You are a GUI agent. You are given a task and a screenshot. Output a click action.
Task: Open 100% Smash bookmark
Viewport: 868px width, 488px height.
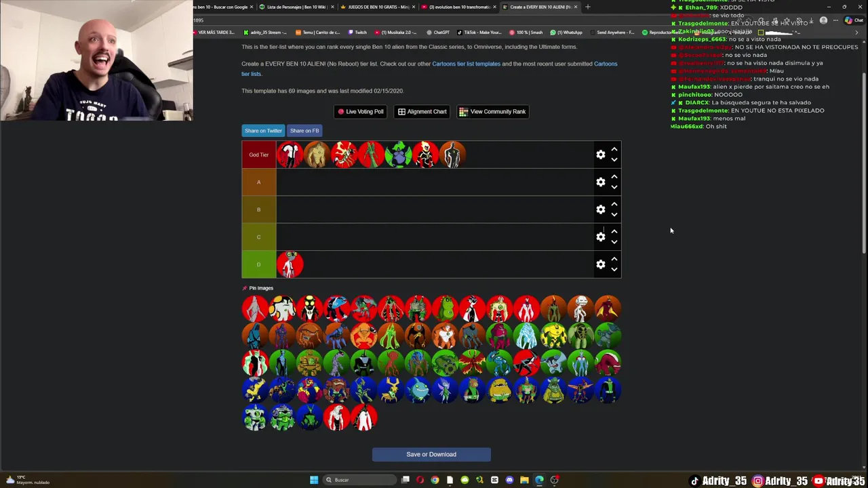[526, 32]
